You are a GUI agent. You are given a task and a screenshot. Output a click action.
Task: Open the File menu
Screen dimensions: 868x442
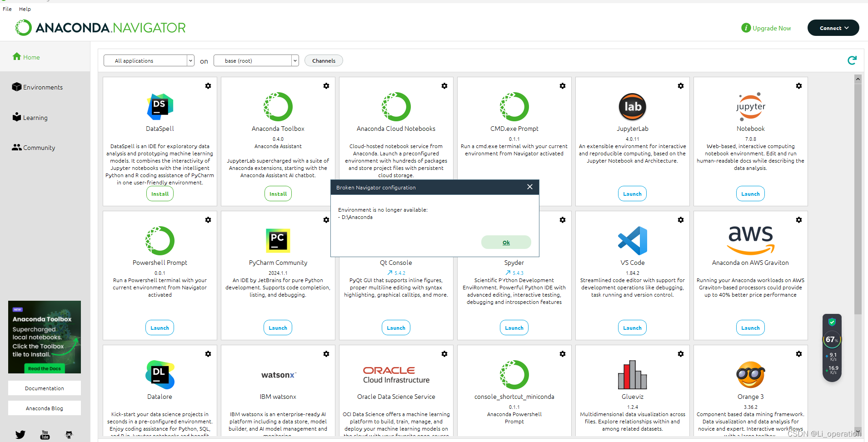click(x=7, y=9)
